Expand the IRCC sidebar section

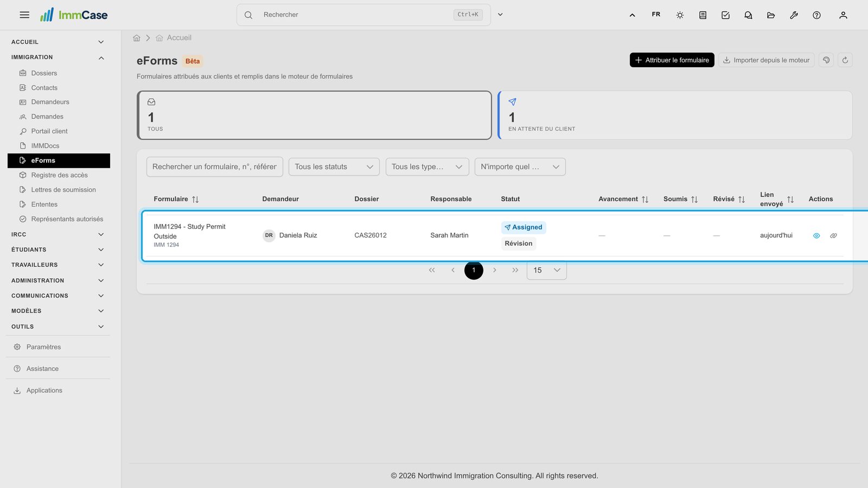coord(58,235)
